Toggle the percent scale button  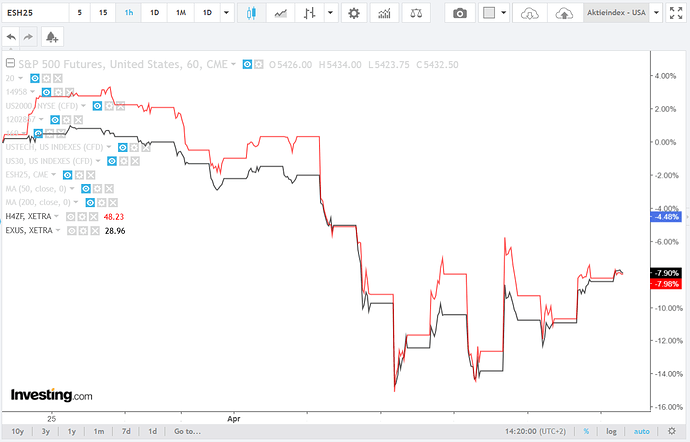click(586, 431)
